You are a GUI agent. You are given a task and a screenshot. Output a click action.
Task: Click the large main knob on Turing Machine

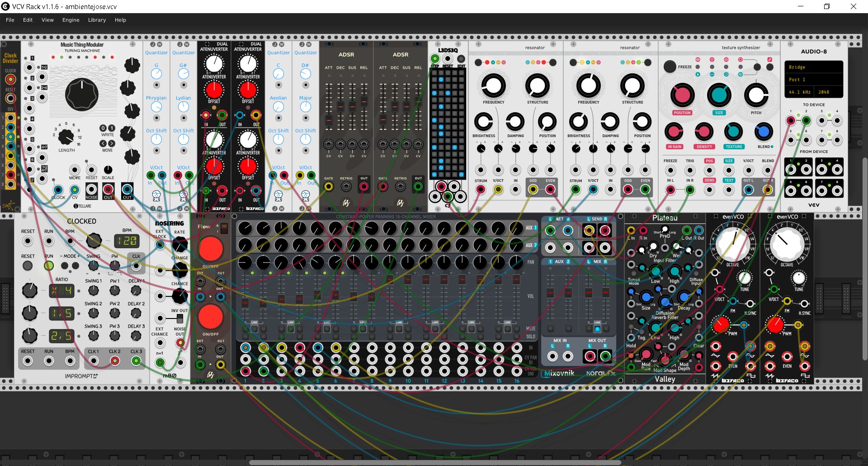[x=81, y=95]
